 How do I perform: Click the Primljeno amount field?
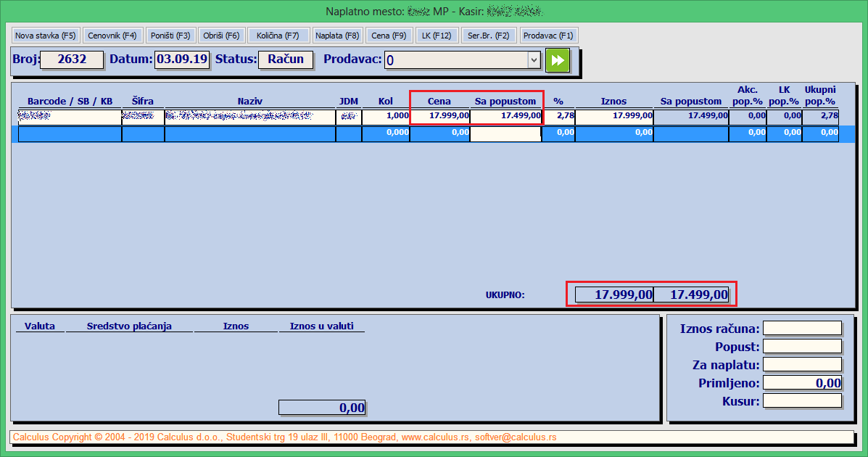[x=802, y=383]
